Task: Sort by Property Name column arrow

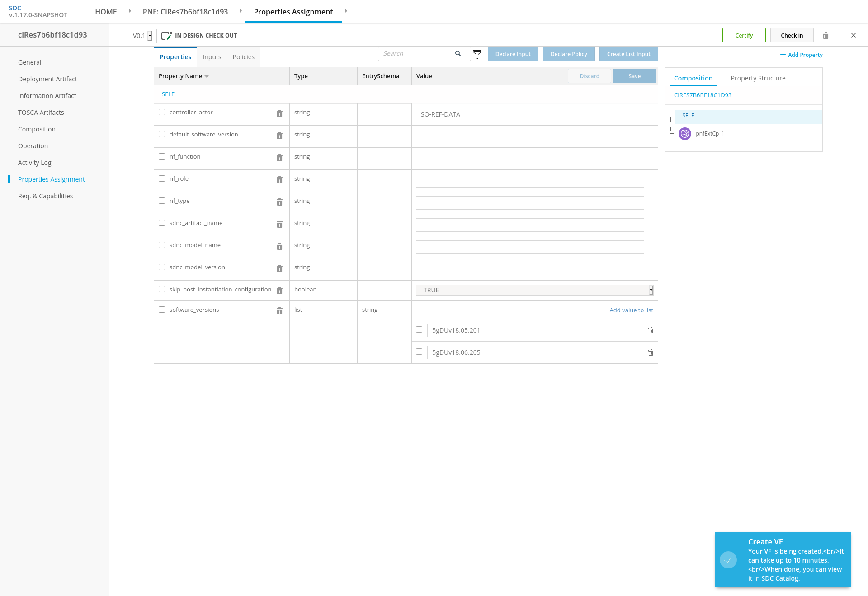Action: (207, 76)
